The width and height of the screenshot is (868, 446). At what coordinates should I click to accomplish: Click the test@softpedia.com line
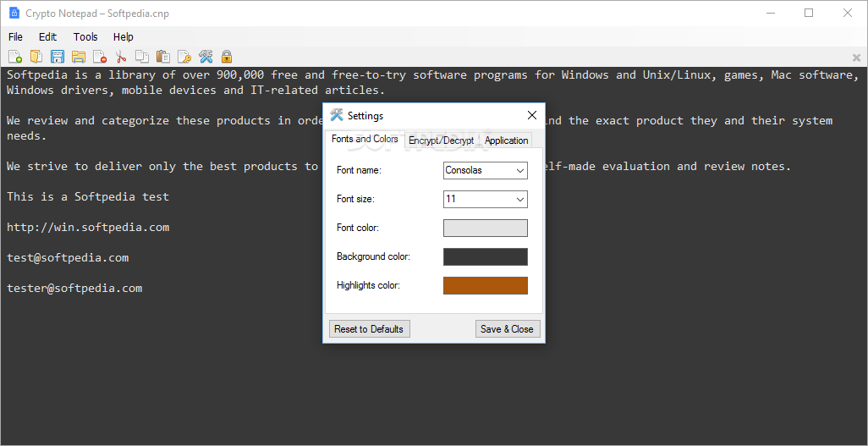pos(68,257)
